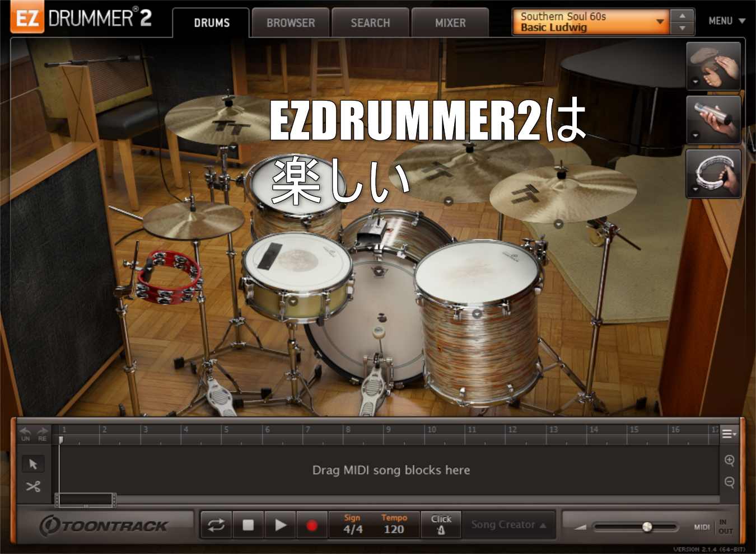This screenshot has height=554, width=756.
Task: Switch to the BROWSER tab
Action: (291, 23)
